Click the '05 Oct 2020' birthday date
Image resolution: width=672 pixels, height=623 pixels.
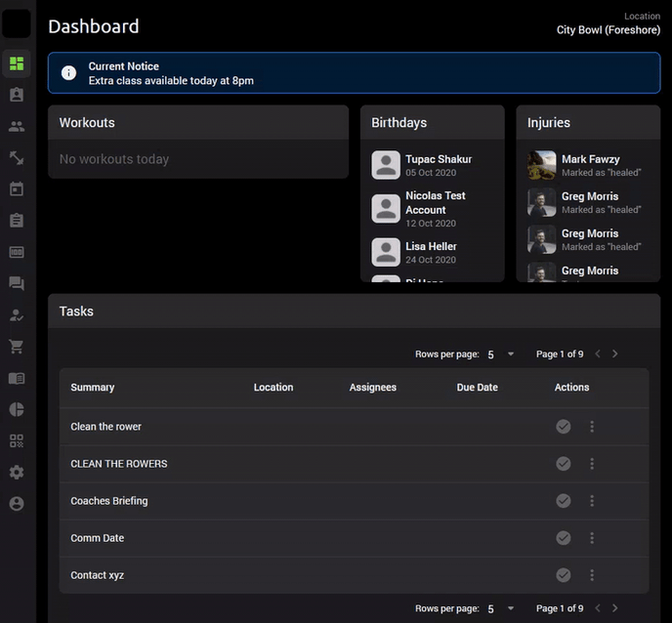431,173
